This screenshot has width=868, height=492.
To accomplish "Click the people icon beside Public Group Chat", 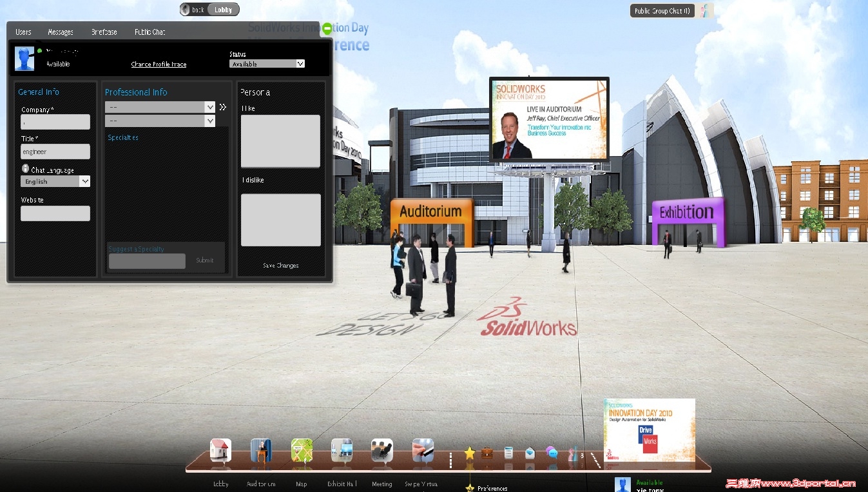I will click(706, 10).
